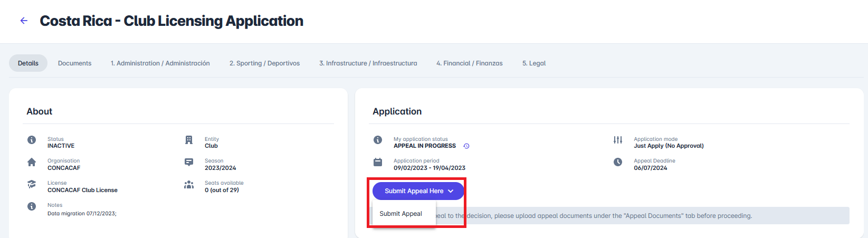Click the License graduation cap icon
This screenshot has height=238, width=868.
coord(32,185)
